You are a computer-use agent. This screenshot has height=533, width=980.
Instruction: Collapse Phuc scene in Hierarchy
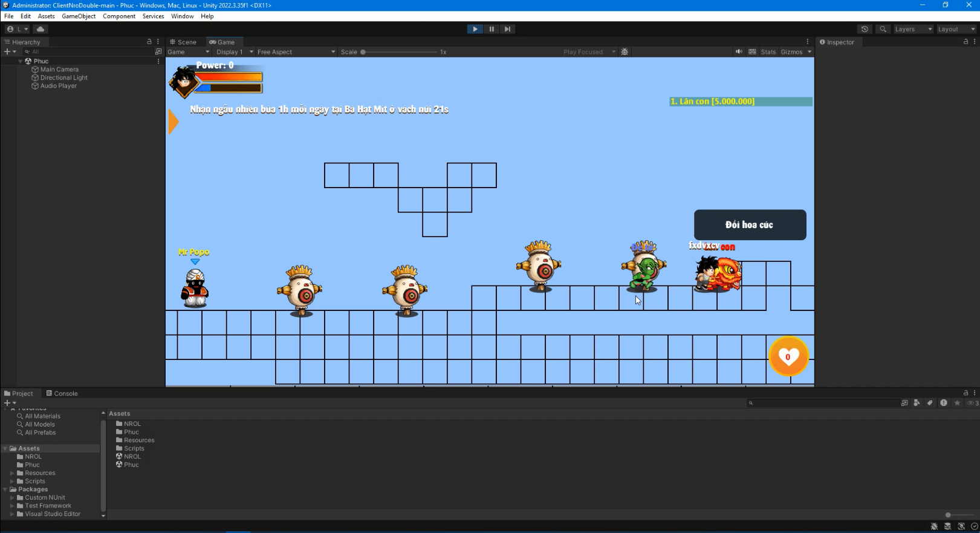20,61
